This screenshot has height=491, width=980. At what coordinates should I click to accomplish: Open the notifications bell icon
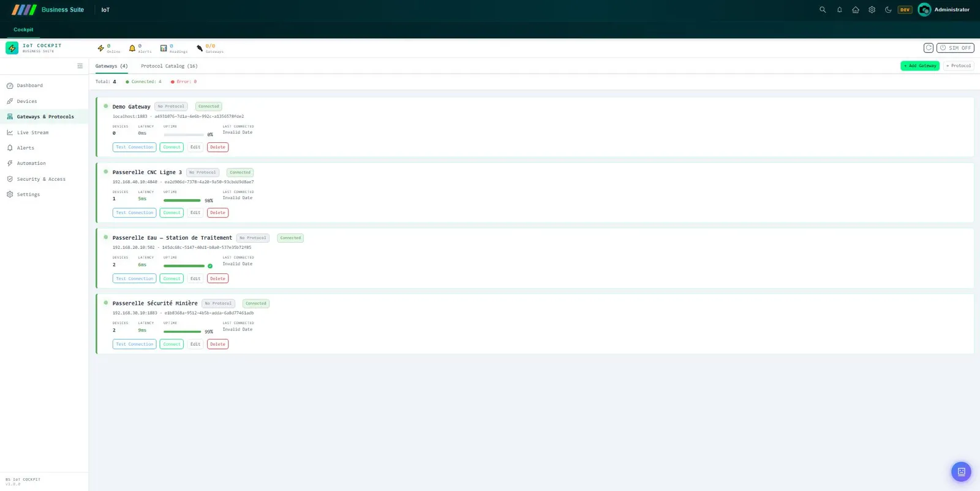point(839,10)
